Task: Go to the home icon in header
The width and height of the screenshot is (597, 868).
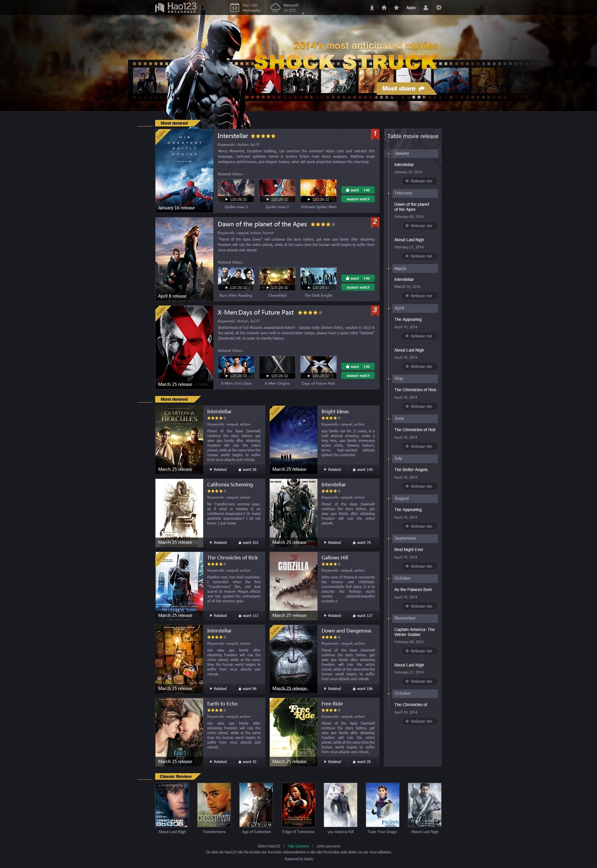Action: pos(384,7)
